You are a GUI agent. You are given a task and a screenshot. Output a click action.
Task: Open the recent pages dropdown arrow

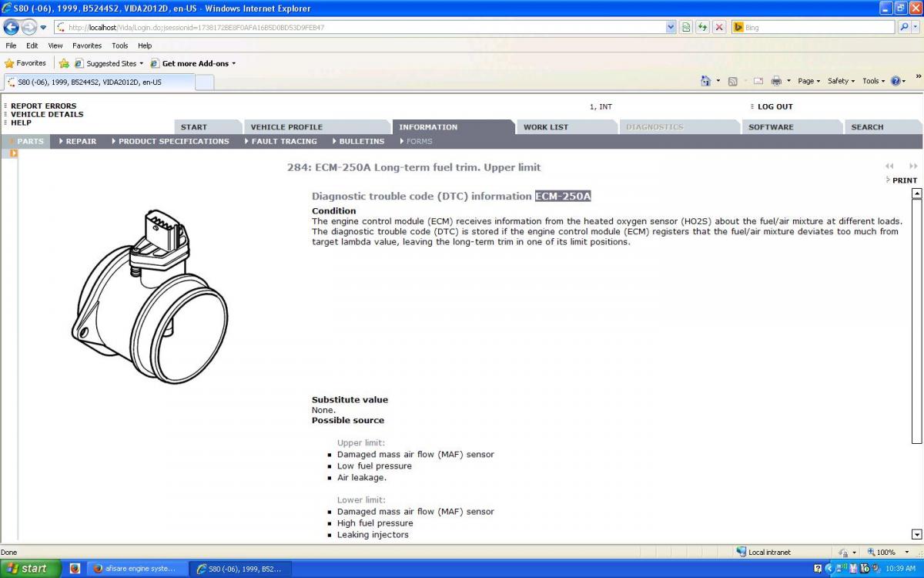tap(44, 28)
